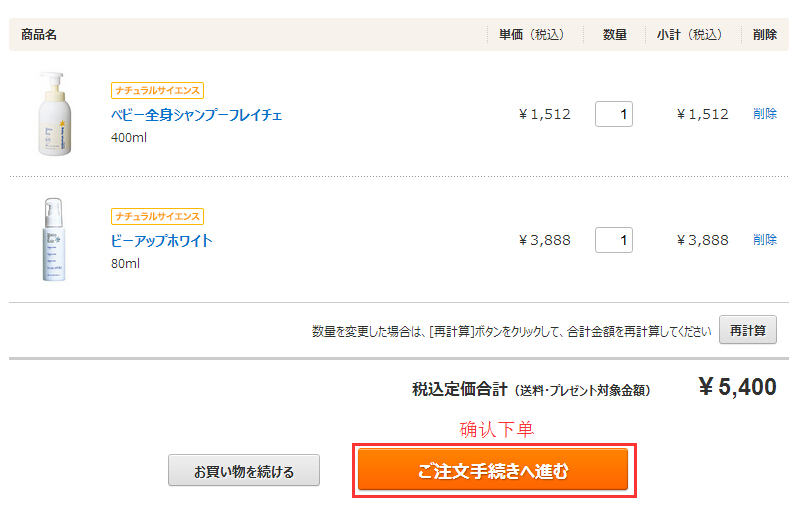The image size is (810, 509).
Task: Click the brand tag above the shampoo
Action: [157, 90]
